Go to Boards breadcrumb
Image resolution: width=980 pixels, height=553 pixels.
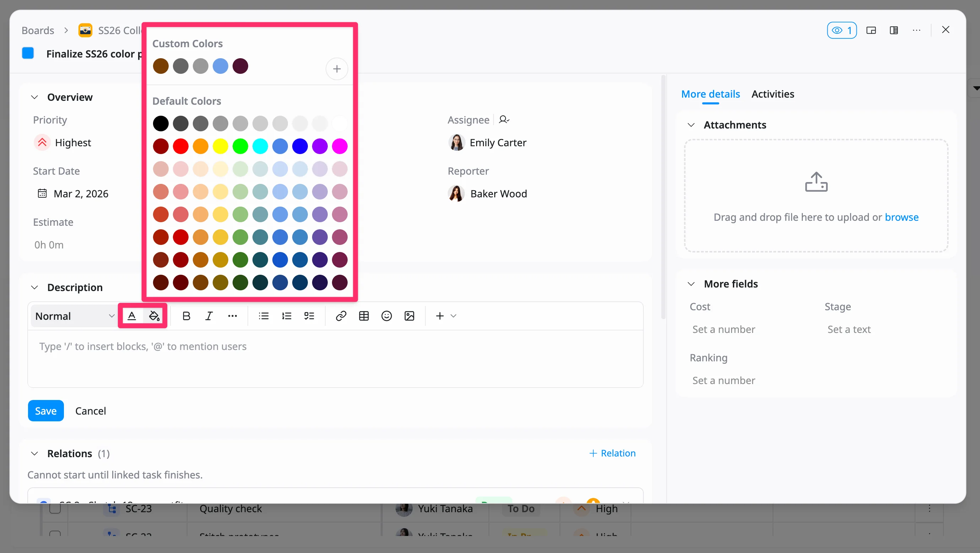pos(38,31)
